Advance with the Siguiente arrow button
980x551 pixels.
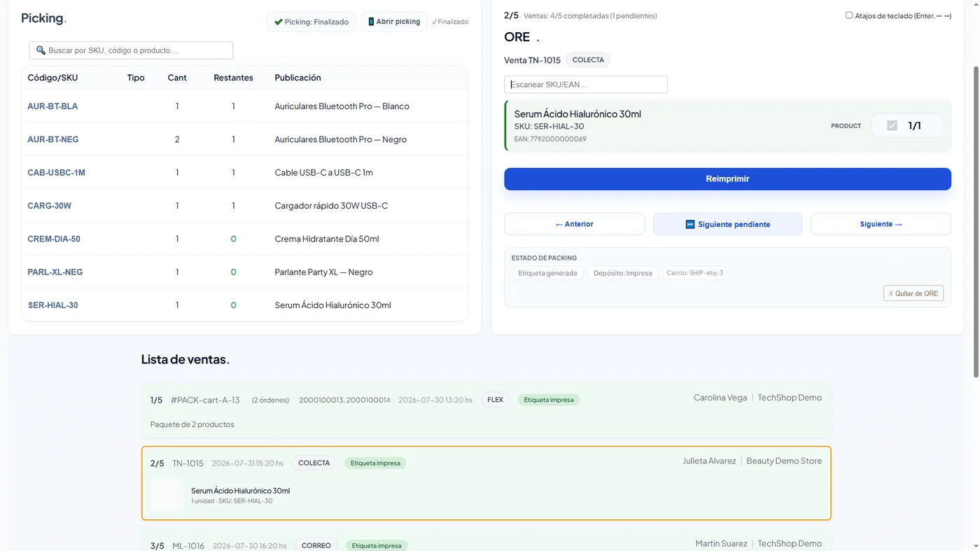click(881, 224)
